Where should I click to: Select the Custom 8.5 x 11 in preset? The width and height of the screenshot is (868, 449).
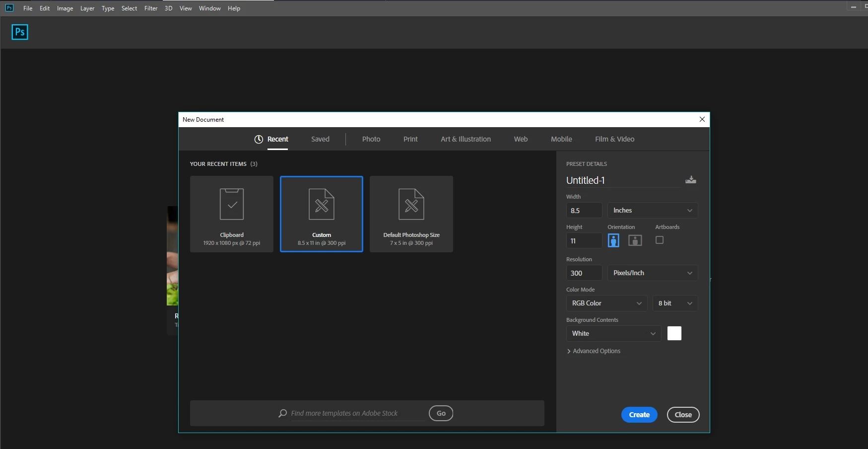(322, 214)
